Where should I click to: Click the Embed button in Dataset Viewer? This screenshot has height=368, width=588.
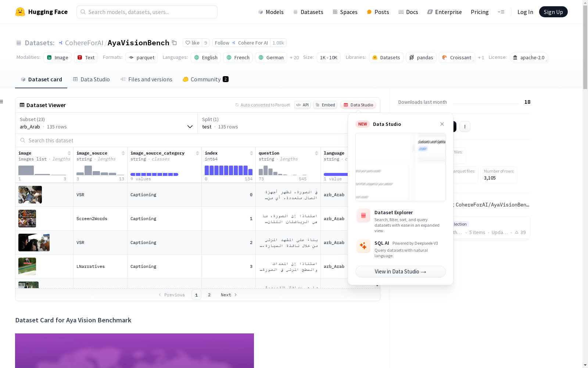325,105
